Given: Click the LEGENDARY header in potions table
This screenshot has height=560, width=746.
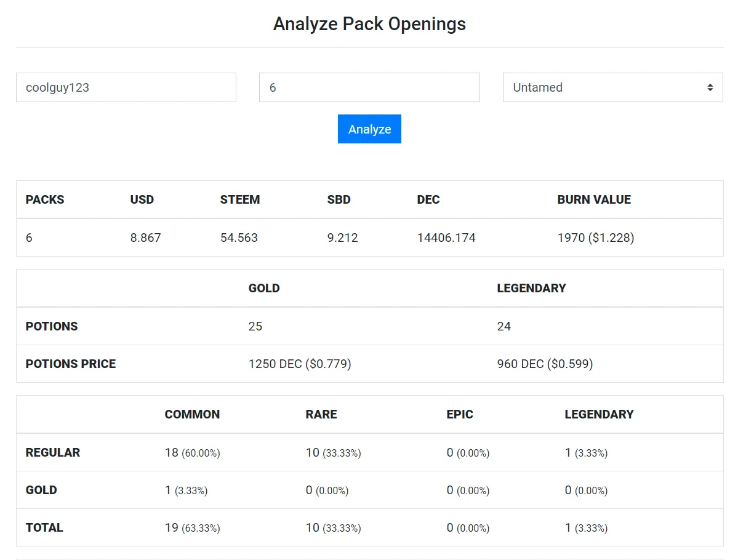Looking at the screenshot, I should tap(531, 289).
